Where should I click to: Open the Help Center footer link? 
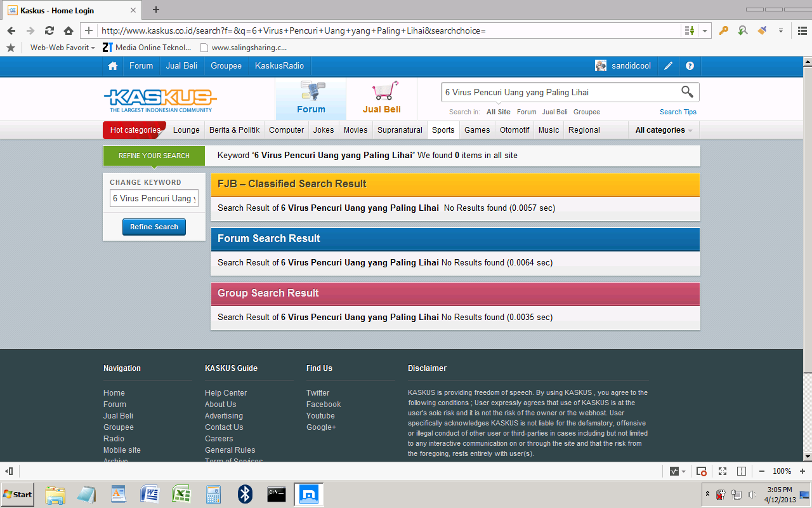tap(226, 393)
